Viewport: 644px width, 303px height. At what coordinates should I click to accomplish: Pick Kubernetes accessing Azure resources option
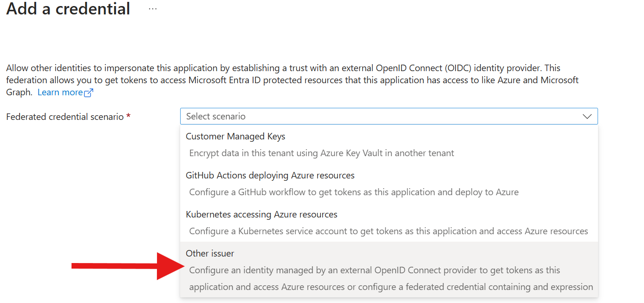coord(261,215)
